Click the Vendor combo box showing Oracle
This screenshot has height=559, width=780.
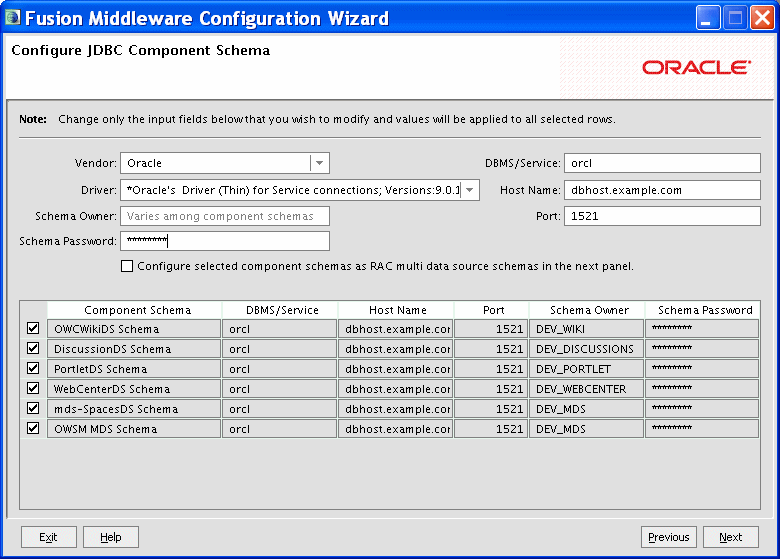[225, 163]
